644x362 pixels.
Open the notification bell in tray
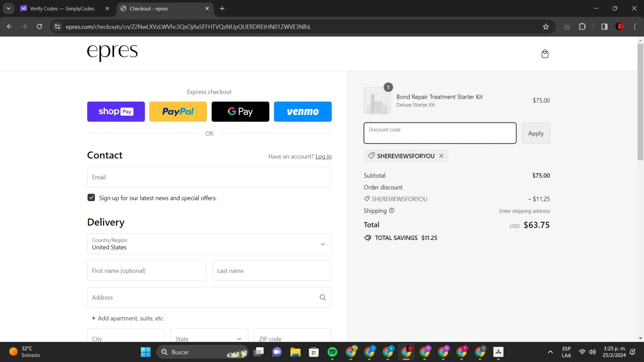click(x=632, y=352)
